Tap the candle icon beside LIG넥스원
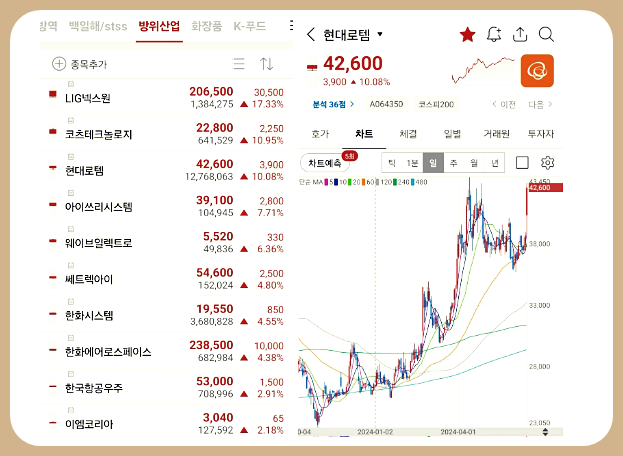This screenshot has width=623, height=456. [x=52, y=94]
